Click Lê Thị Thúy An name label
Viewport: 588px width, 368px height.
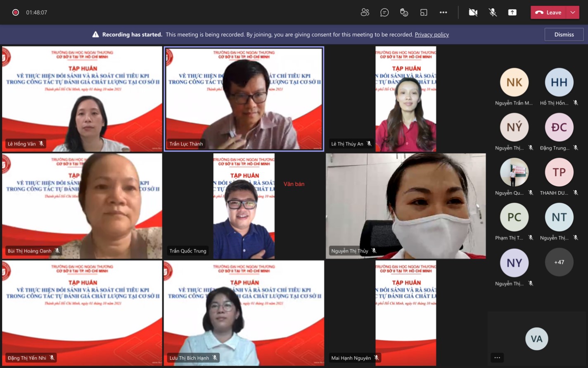click(347, 144)
